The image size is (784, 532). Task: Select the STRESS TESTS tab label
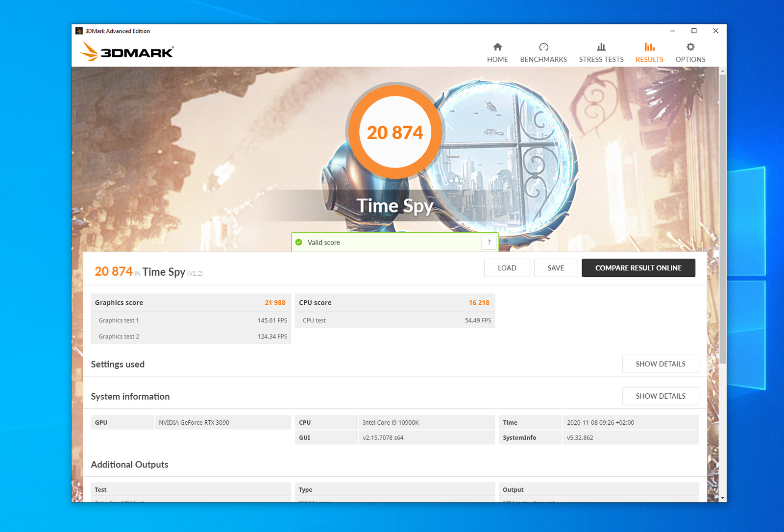[x=601, y=59]
